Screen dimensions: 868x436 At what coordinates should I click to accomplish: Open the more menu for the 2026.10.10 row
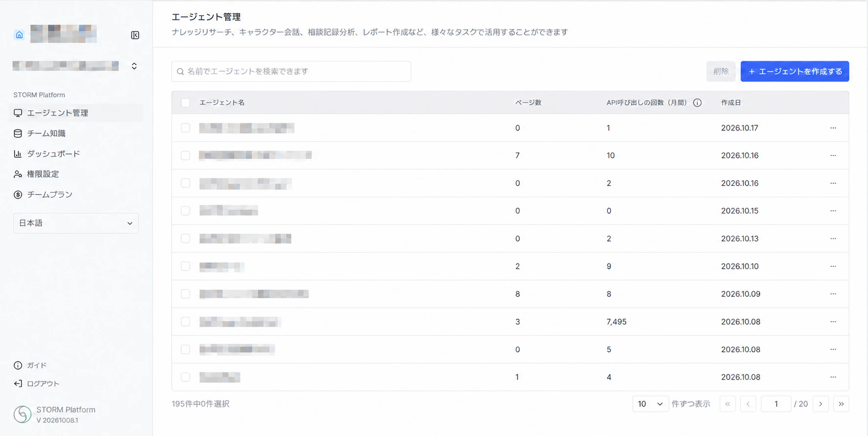click(x=833, y=266)
